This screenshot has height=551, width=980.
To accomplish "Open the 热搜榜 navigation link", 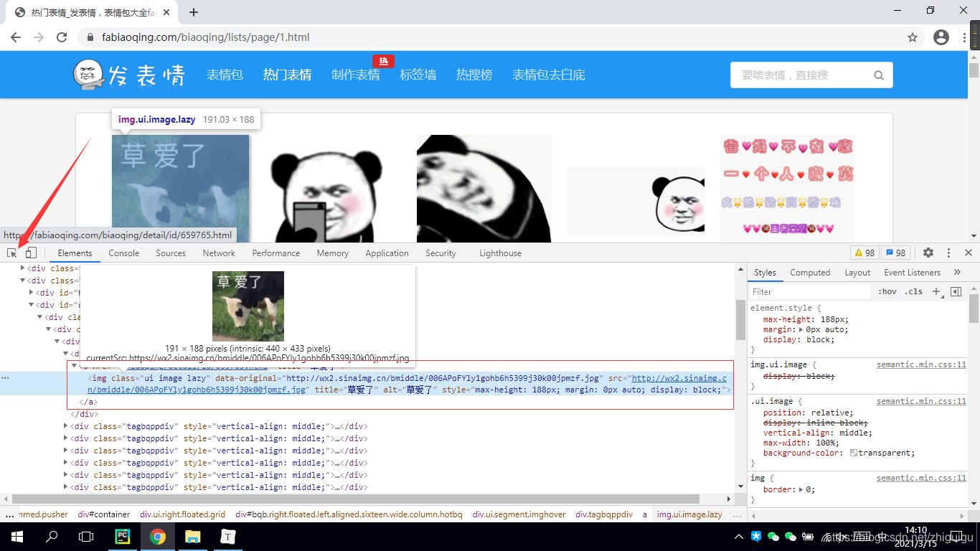I will (x=474, y=75).
